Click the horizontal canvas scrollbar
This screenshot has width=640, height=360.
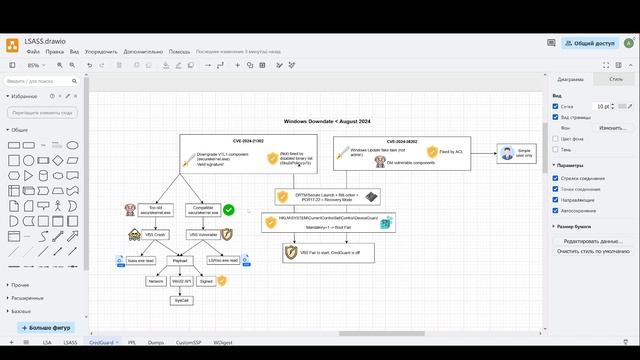pyautogui.click(x=382, y=333)
